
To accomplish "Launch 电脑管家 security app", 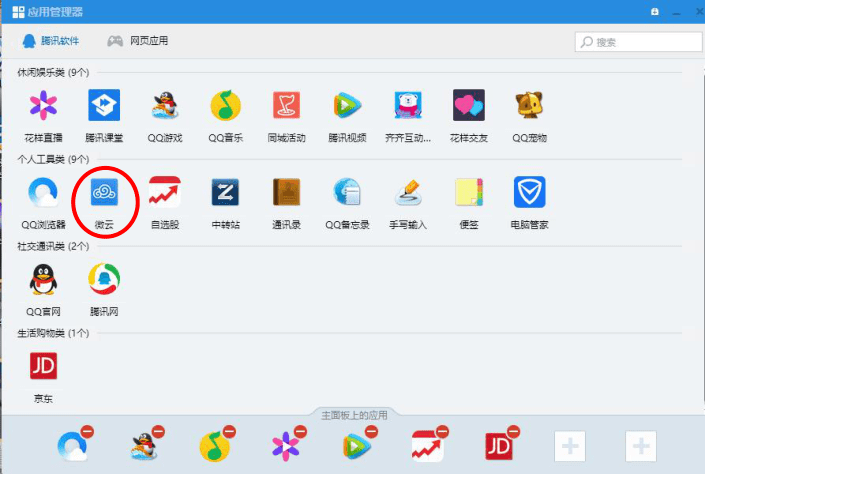I will [529, 192].
